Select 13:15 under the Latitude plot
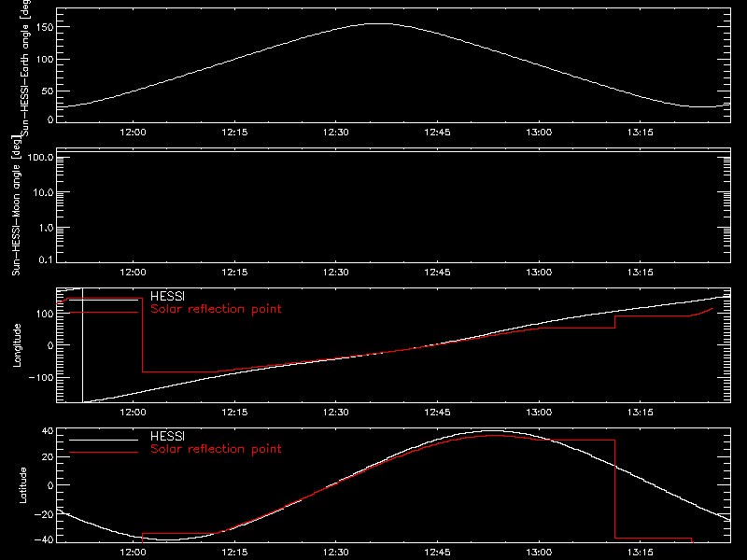 point(641,553)
